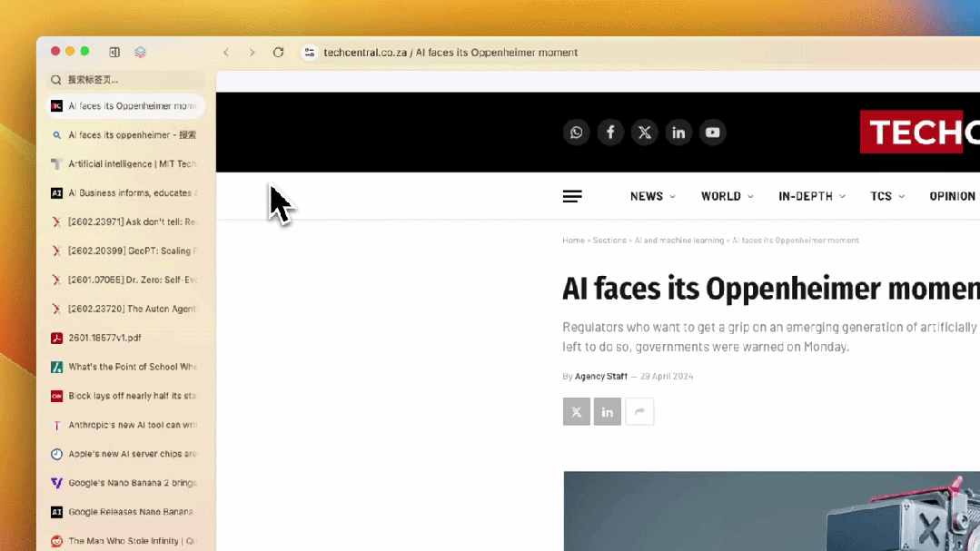Screen dimensions: 980x551
Task: Open the 2601.18577v1.pdf tab
Action: pos(127,338)
